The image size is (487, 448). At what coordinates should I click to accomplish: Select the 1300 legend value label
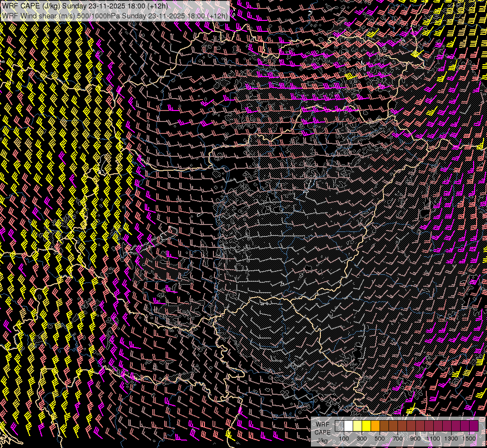tap(451, 439)
